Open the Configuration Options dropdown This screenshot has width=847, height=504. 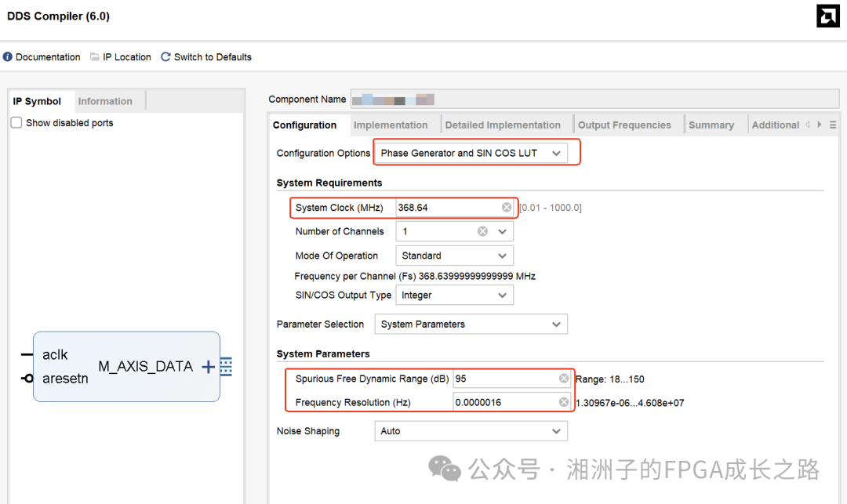[471, 154]
